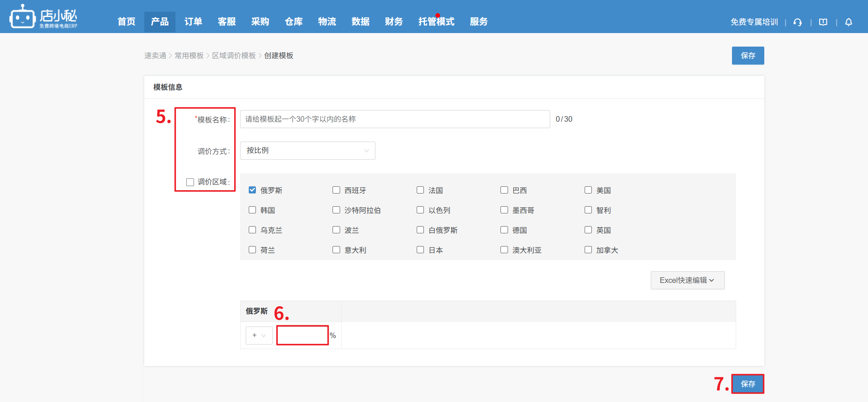Click the 店小秘 robot logo

[x=23, y=17]
